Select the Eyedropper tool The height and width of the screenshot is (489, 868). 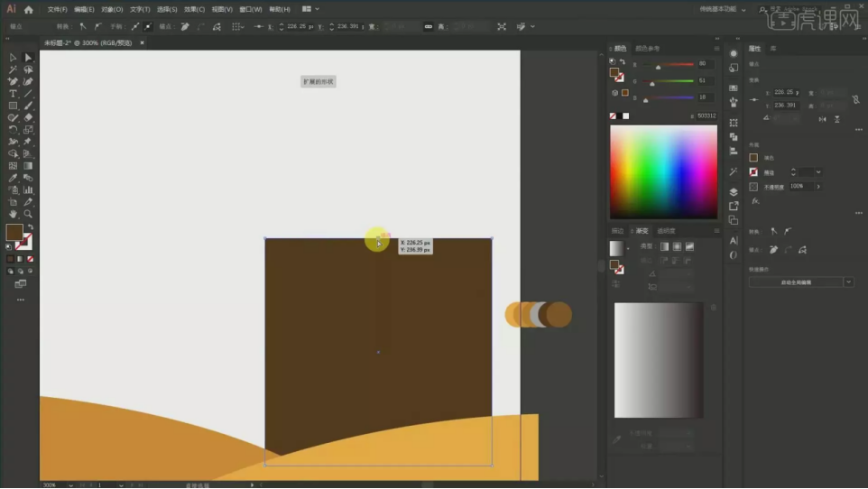point(13,178)
